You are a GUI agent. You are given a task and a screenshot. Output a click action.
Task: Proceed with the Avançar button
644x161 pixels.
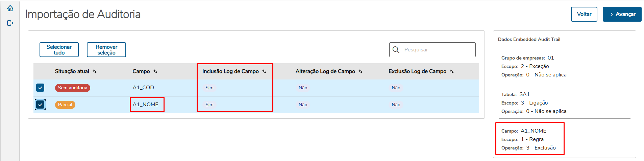(622, 14)
